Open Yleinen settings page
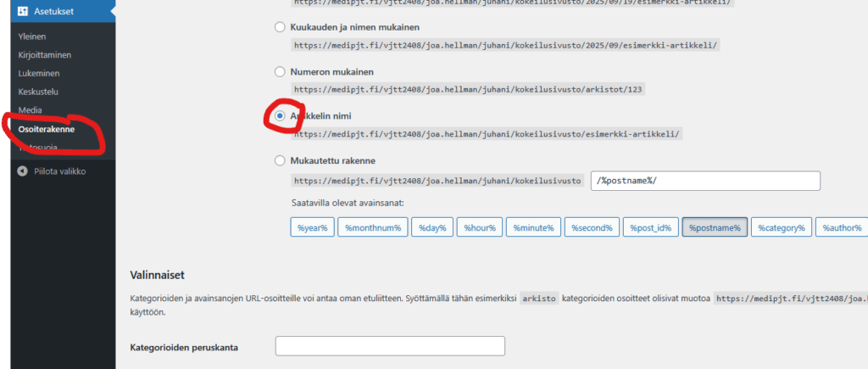The width and height of the screenshot is (868, 369). click(32, 36)
